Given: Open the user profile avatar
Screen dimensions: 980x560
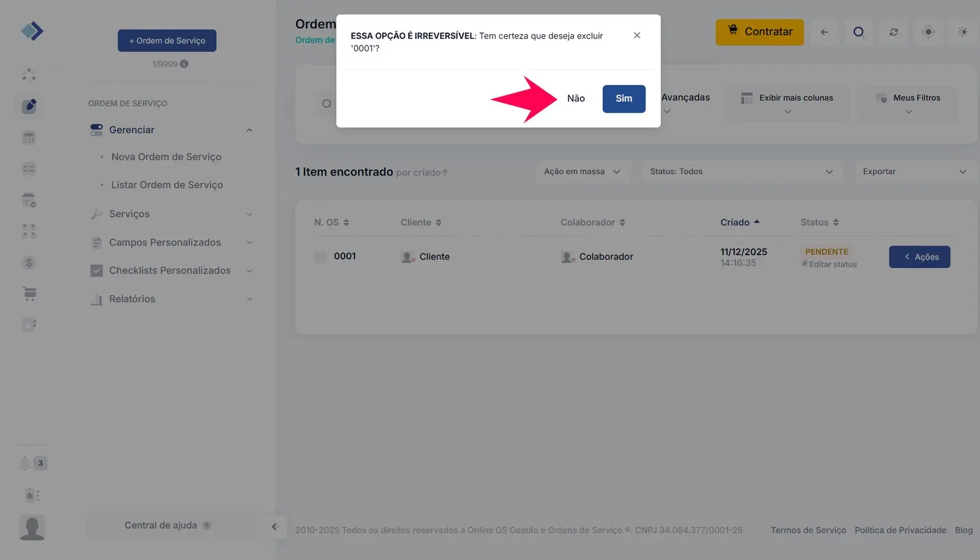Looking at the screenshot, I should (x=32, y=527).
